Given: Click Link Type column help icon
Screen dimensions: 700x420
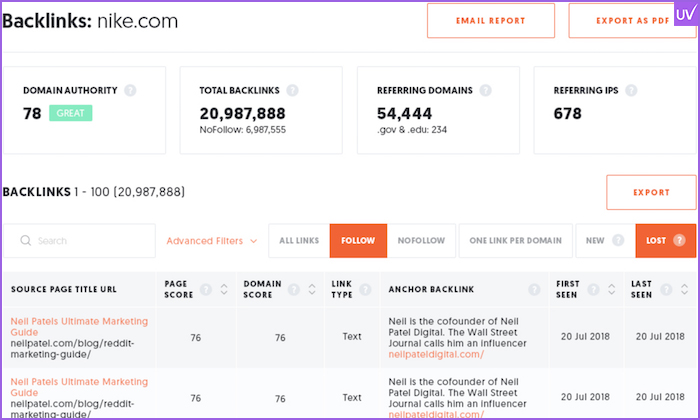Looking at the screenshot, I should (x=365, y=289).
